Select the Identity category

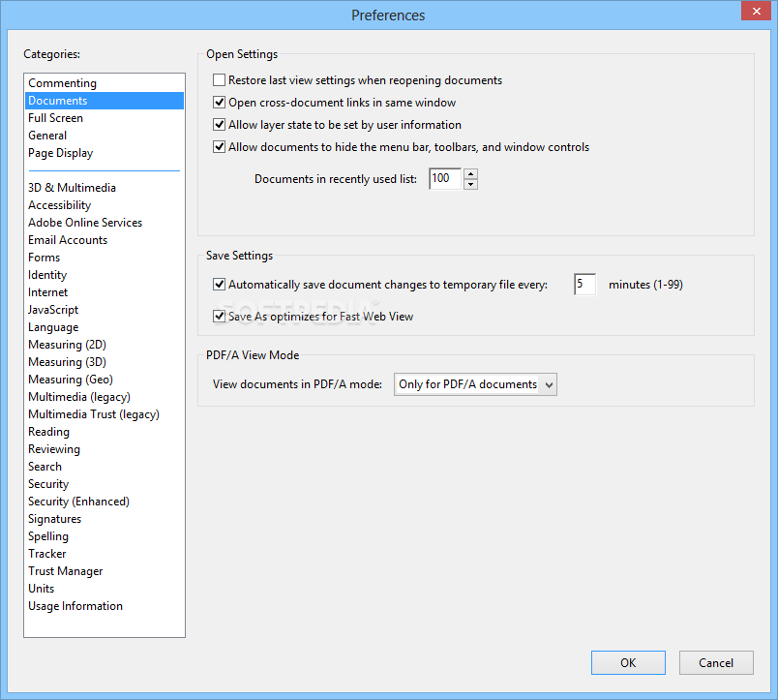point(105,275)
